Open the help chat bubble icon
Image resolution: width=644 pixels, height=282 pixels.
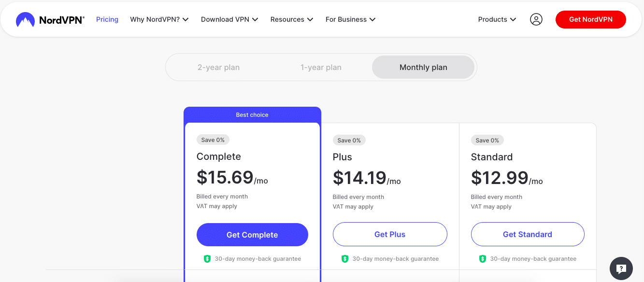pos(621,268)
